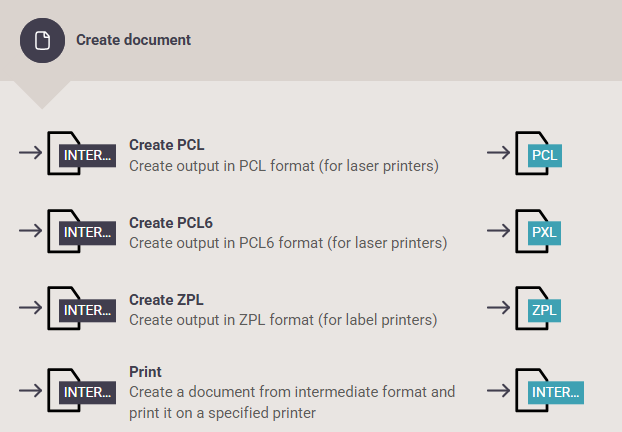Click the PCL6 format description text
Viewport: 622px width, 432px height.
click(x=288, y=243)
